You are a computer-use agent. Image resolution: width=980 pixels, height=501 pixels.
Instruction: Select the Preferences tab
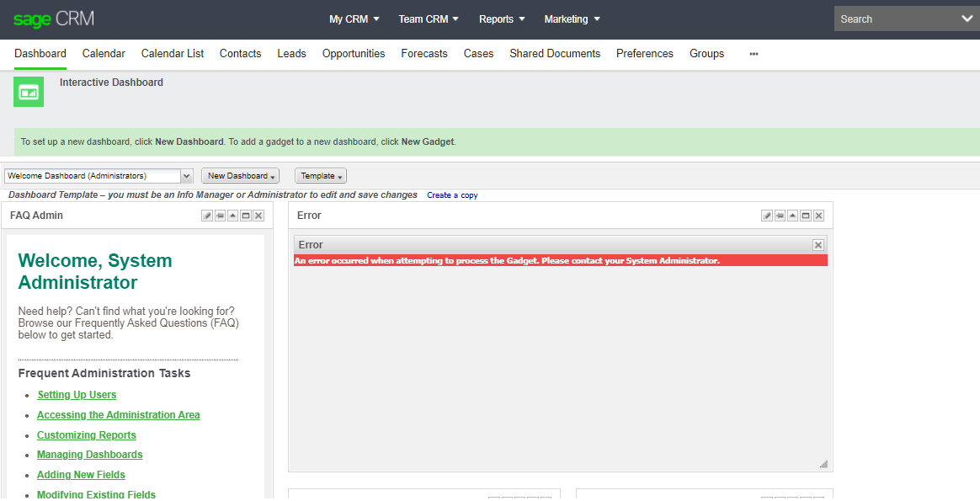click(x=645, y=54)
